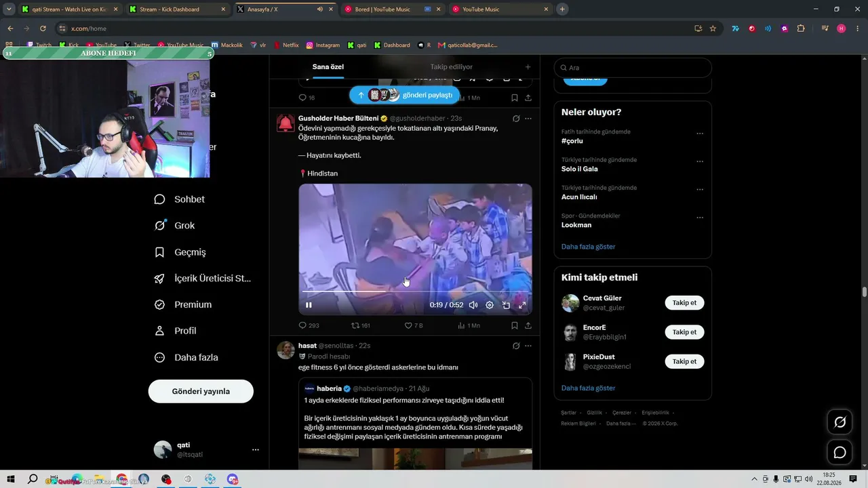View analytics of Gusholder post, 1 Mn
Screen dimensions: 868x488
tap(469, 325)
